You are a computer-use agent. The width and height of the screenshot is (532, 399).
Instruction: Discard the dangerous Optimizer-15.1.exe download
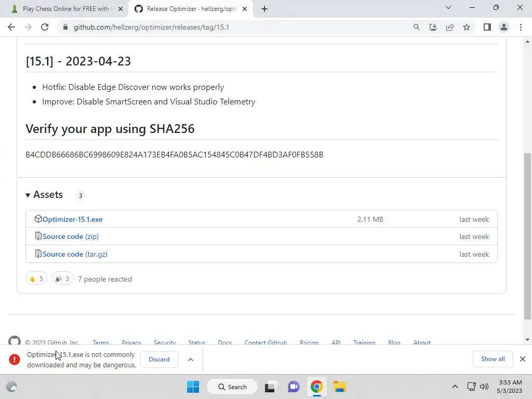pos(159,360)
